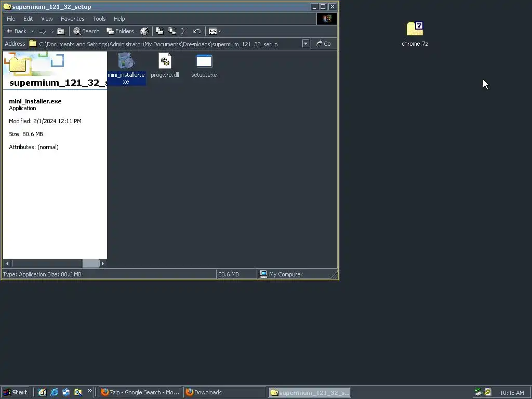This screenshot has height=399, width=532.
Task: Switch to 7zip Google Search taskbar button
Action: pyautogui.click(x=140, y=392)
